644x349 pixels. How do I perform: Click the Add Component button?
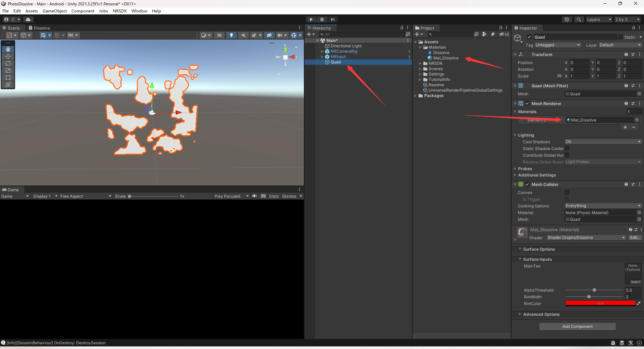(577, 327)
